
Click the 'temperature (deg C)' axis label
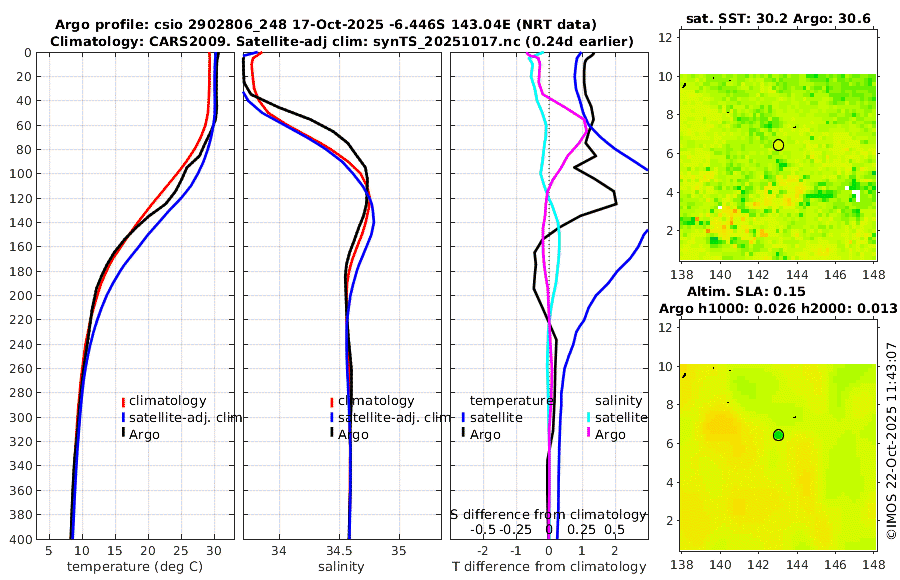pyautogui.click(x=135, y=567)
